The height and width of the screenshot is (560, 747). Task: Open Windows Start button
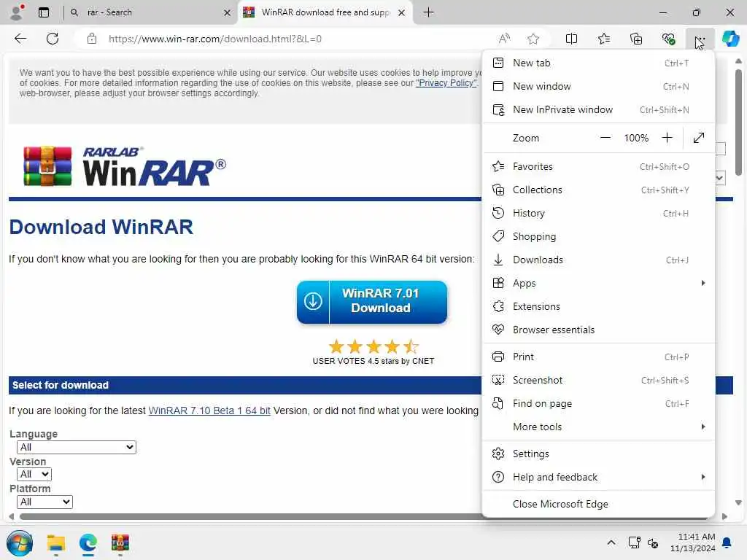20,542
